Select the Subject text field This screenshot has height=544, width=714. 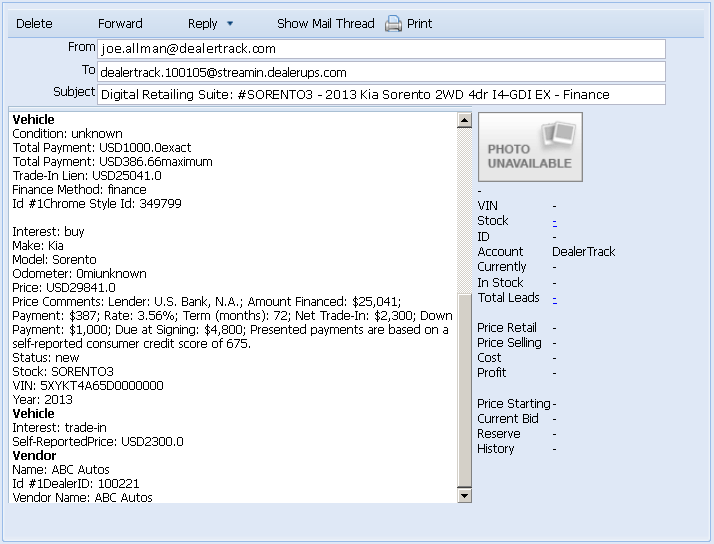click(381, 95)
